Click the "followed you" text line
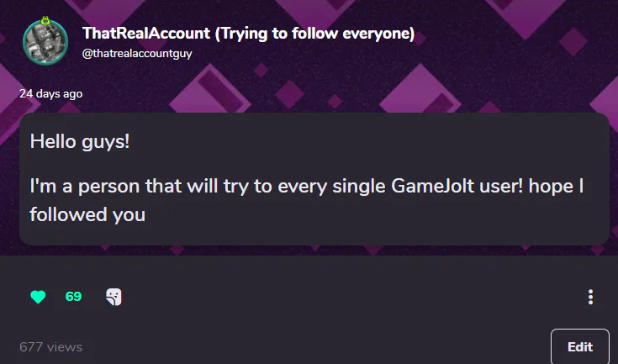 click(x=87, y=214)
